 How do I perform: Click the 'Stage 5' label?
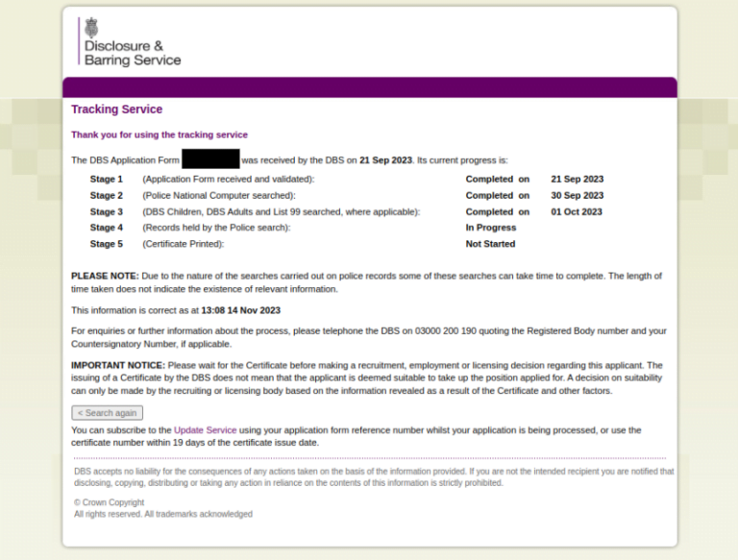(x=107, y=244)
